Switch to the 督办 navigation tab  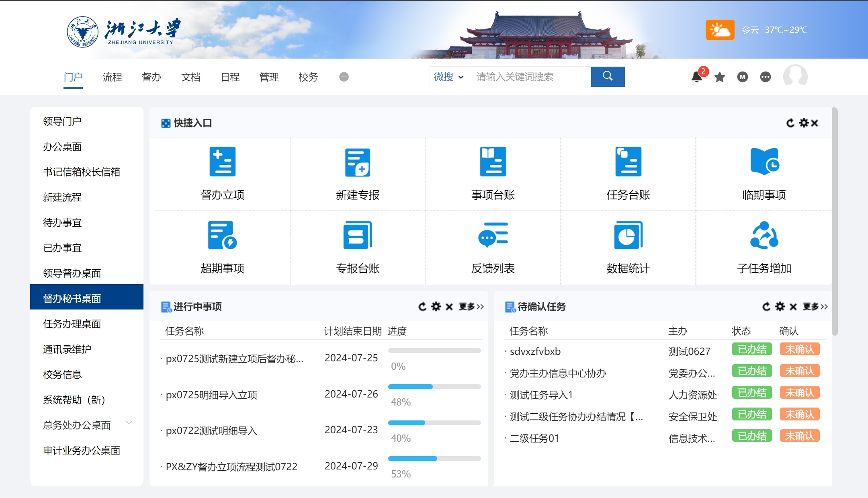click(x=151, y=77)
